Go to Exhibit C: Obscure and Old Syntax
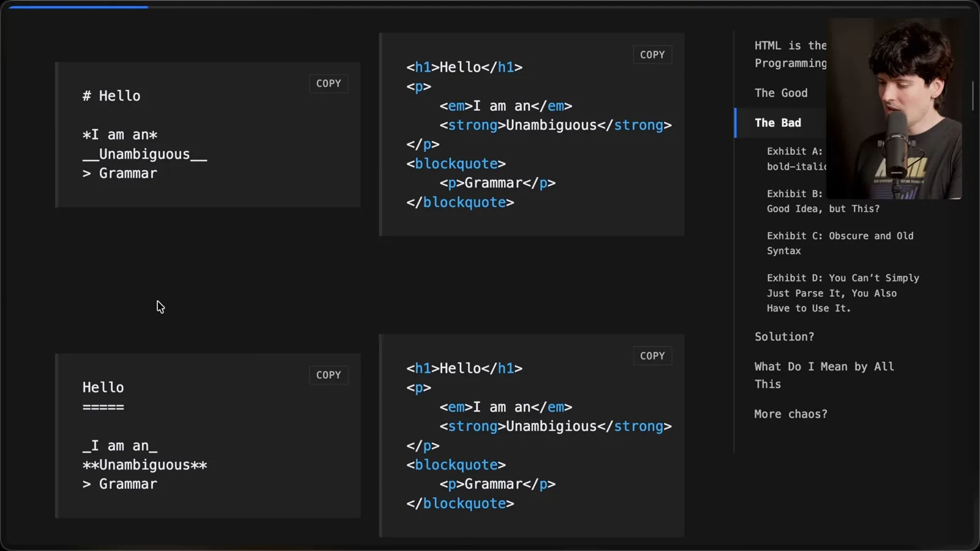The height and width of the screenshot is (551, 980). (840, 243)
